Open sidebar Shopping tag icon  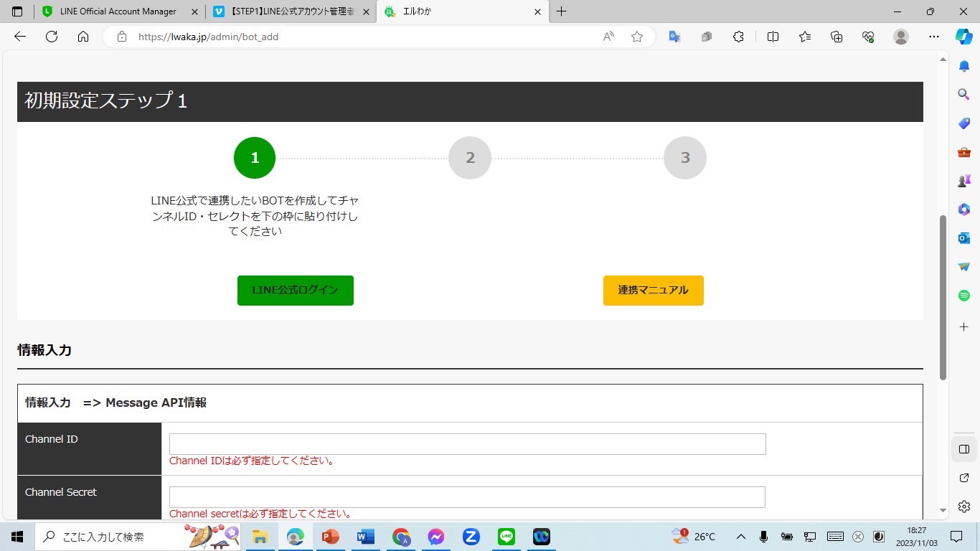[x=964, y=123]
